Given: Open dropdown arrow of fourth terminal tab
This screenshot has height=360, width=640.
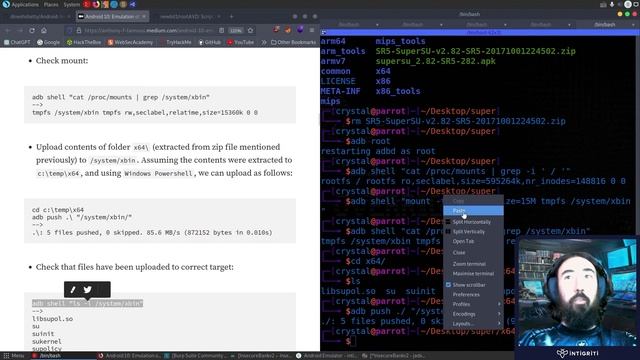Looking at the screenshot, I should click(569, 25).
